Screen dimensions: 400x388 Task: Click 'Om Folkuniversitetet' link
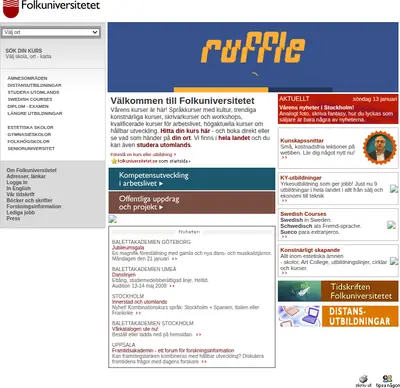click(32, 170)
